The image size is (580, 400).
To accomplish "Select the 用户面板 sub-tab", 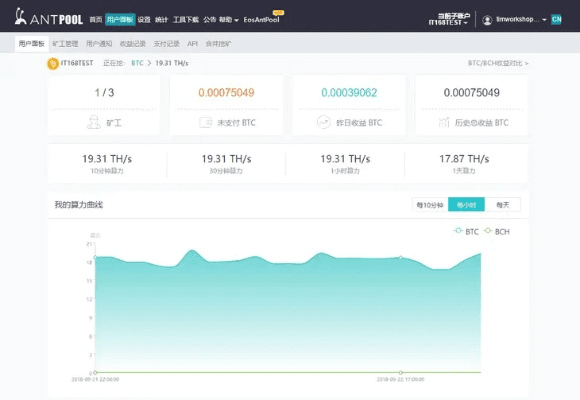I will (31, 44).
